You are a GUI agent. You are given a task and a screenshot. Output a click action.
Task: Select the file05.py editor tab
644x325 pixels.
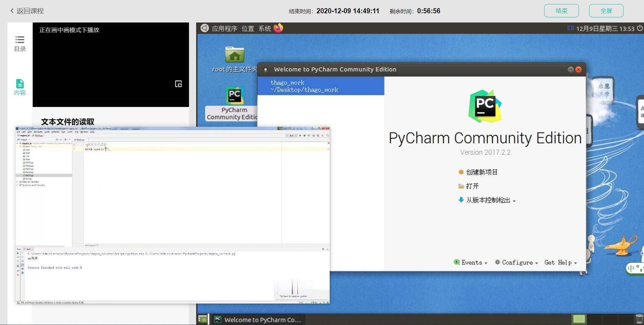point(79,140)
